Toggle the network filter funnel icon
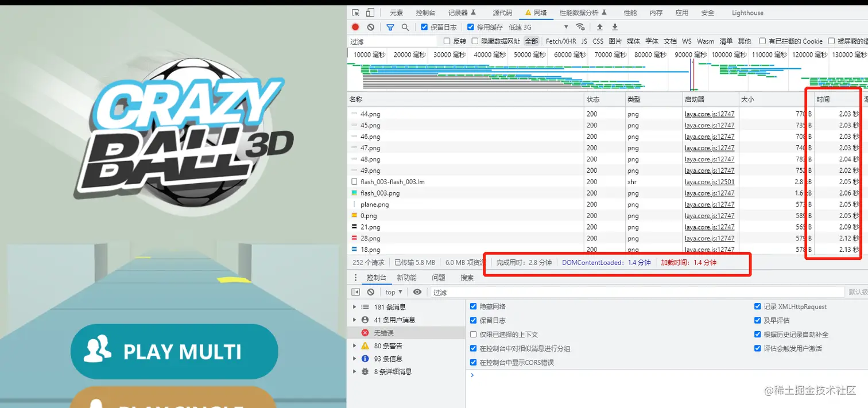868x408 pixels. coord(390,27)
